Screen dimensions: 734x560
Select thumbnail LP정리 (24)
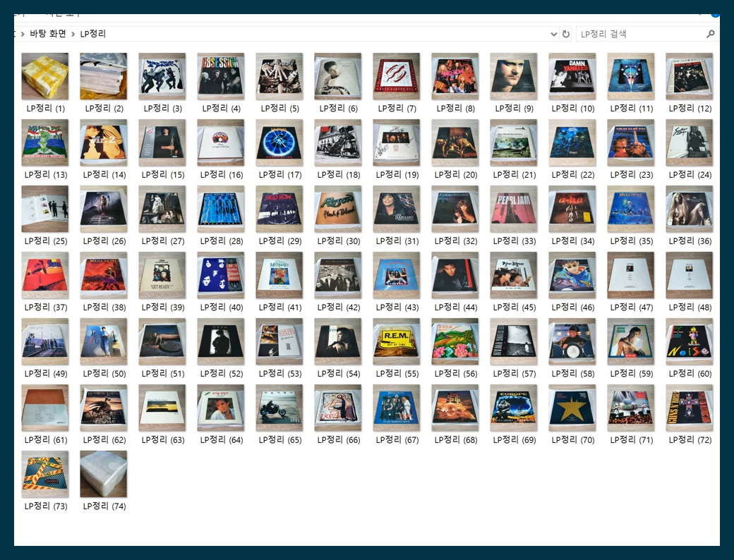tap(689, 142)
